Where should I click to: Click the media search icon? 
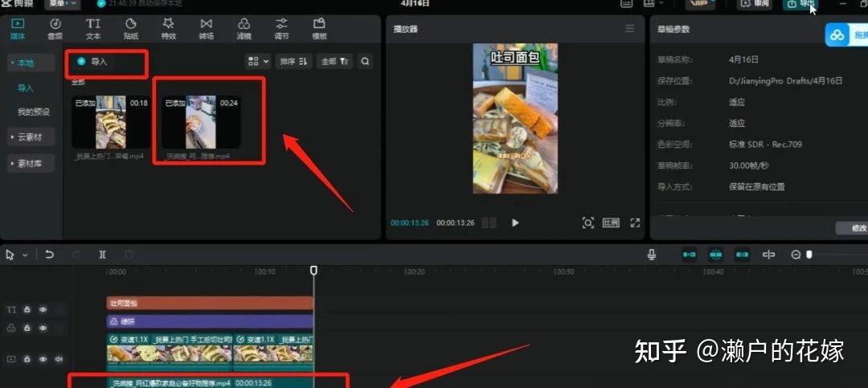point(366,61)
